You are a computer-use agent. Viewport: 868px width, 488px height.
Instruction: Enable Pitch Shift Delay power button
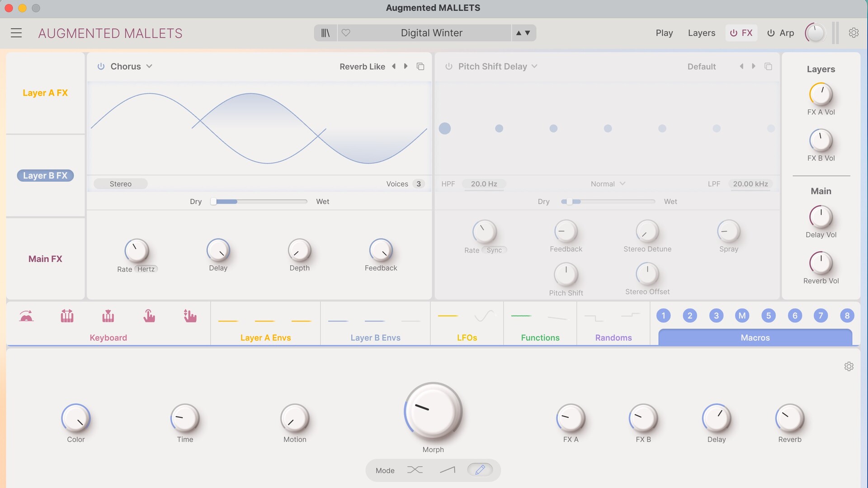coord(448,66)
